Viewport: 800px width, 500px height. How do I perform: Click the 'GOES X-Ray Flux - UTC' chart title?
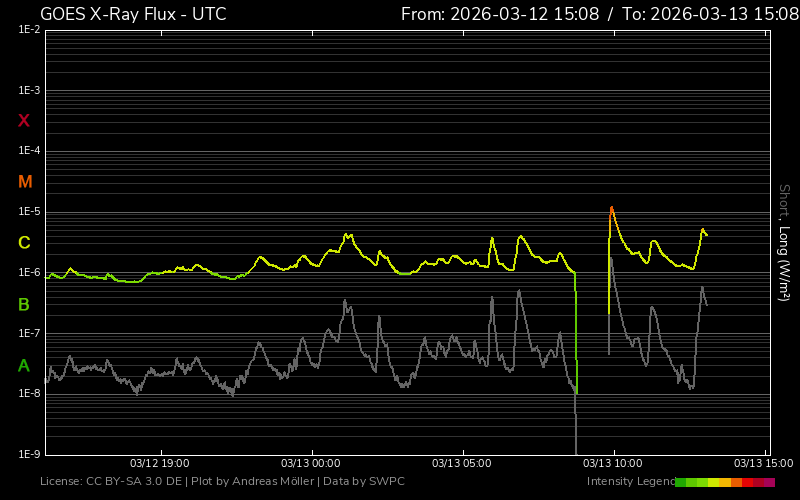(x=133, y=14)
